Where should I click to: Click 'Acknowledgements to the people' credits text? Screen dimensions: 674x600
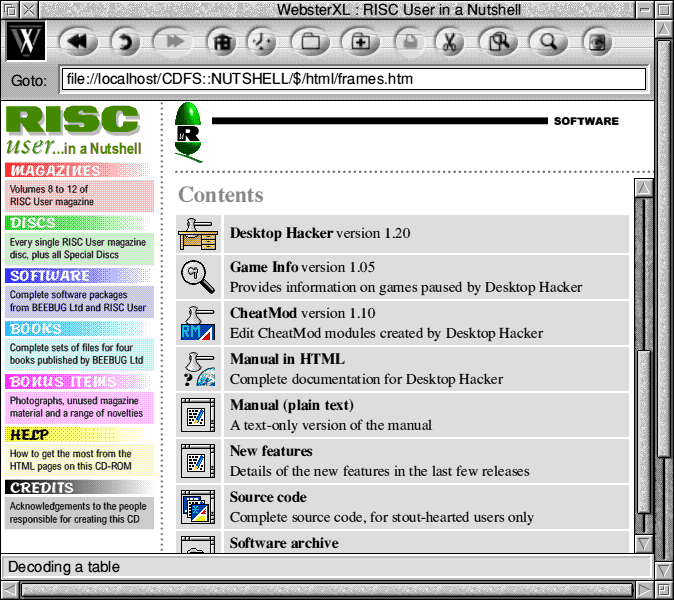click(79, 513)
